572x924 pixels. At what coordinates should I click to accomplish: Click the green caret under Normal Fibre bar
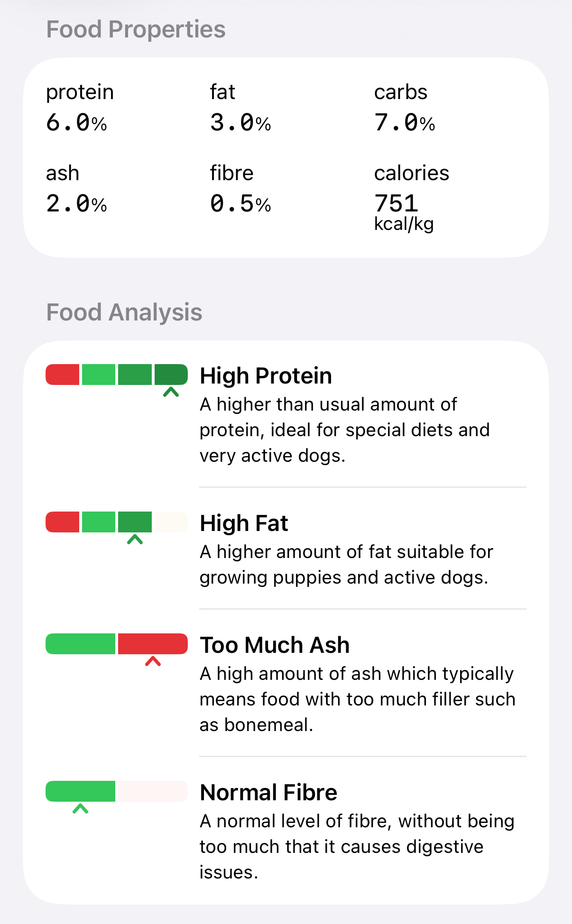point(81,809)
